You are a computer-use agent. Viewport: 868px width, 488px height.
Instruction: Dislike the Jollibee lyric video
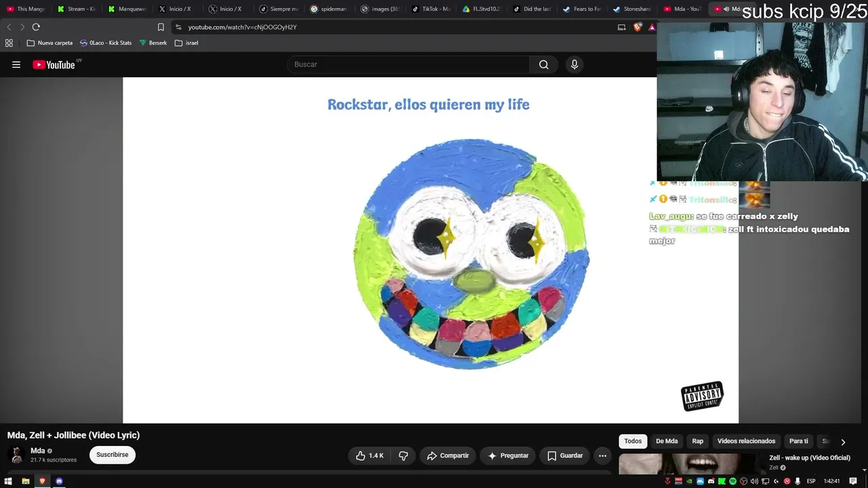[403, 455]
